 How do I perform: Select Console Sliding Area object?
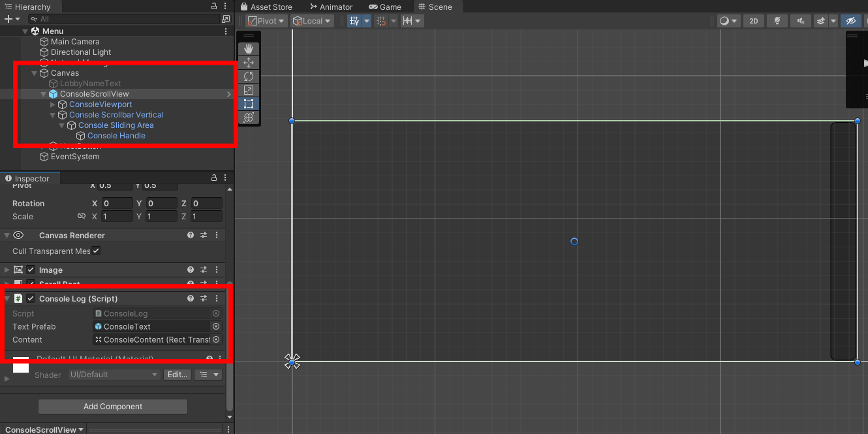click(116, 125)
